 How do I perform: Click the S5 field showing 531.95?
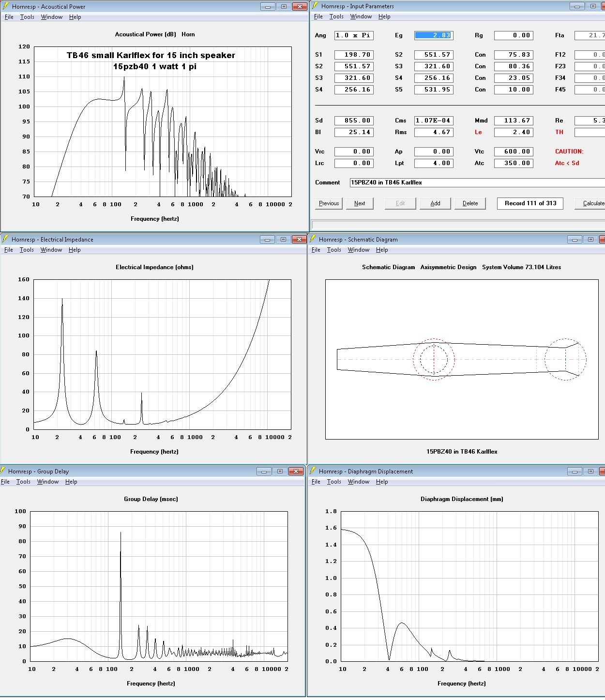click(434, 90)
